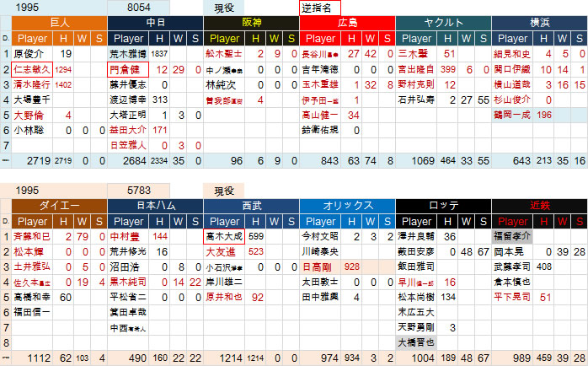Select player 清水隆行 cell
588x366 pixels.
[x=32, y=85]
